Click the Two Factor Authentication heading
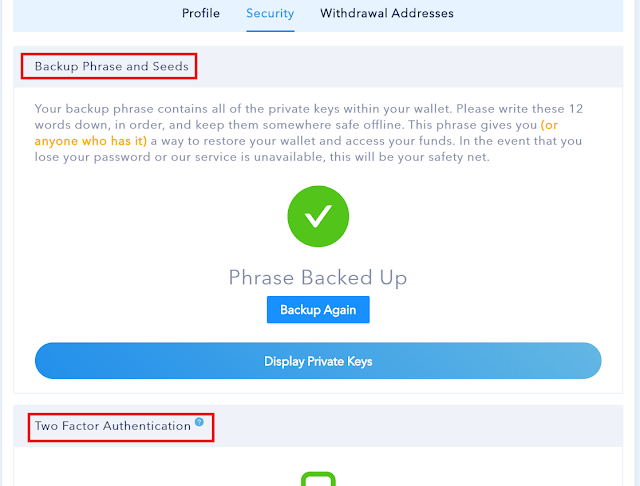This screenshot has width=640, height=486. 113,426
